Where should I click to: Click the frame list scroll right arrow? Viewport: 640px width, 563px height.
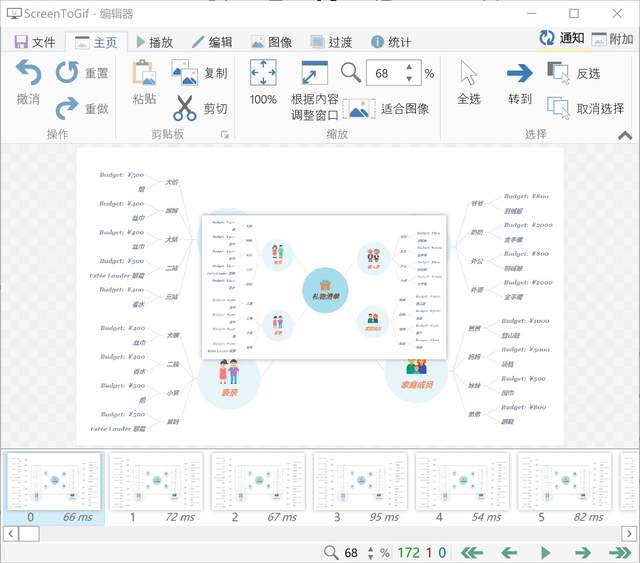[x=629, y=533]
